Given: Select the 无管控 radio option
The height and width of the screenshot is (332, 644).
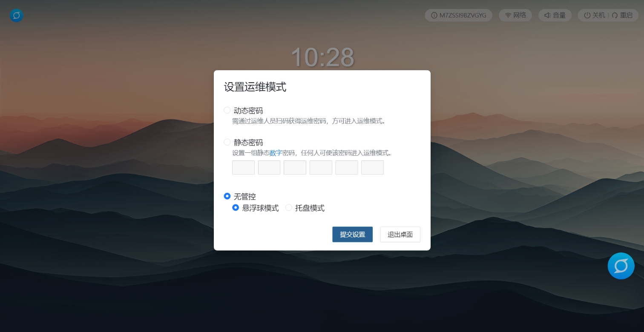Looking at the screenshot, I should tap(227, 196).
